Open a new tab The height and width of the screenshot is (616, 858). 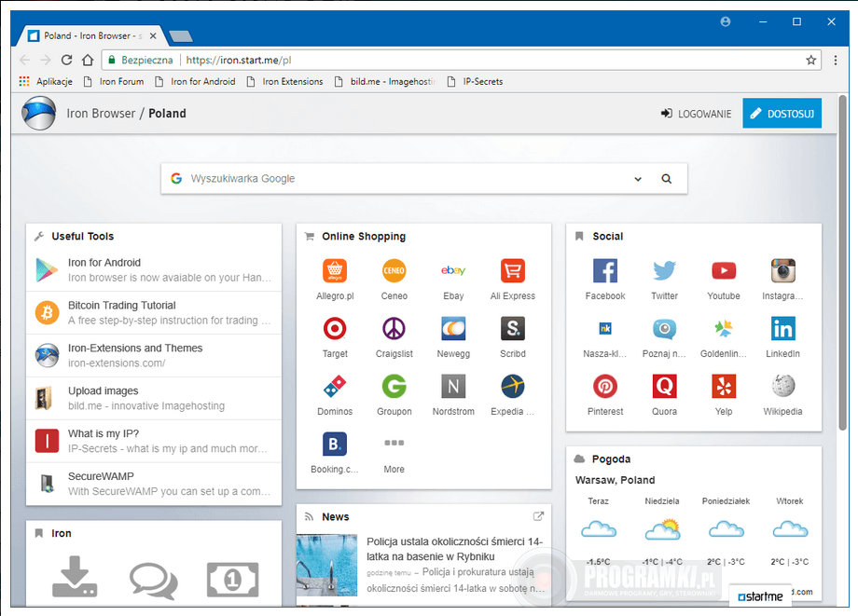(x=181, y=36)
